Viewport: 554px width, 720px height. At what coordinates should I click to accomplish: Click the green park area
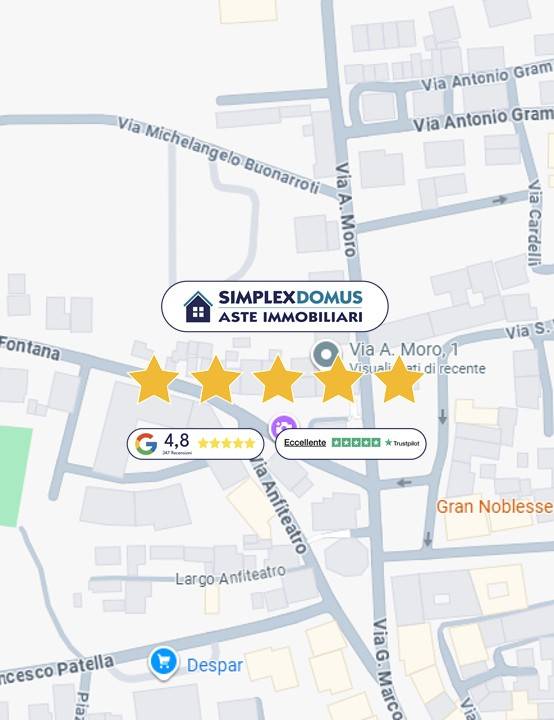coord(14,476)
